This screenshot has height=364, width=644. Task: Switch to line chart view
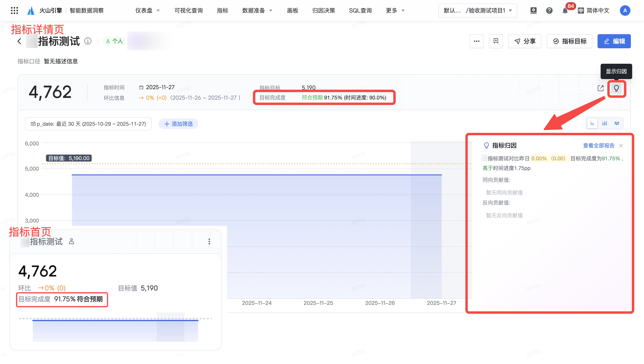[x=592, y=123]
